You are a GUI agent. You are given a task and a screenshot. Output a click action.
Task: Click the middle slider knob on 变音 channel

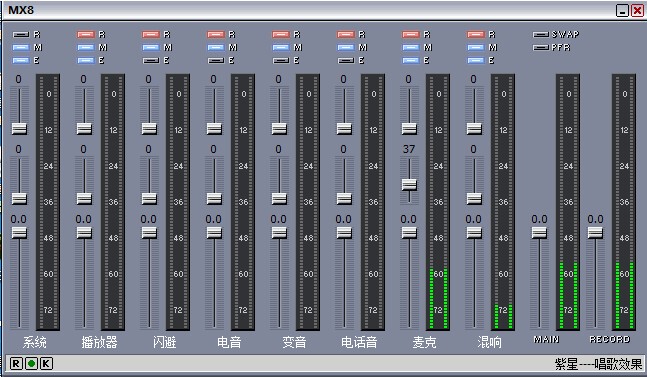tap(279, 199)
